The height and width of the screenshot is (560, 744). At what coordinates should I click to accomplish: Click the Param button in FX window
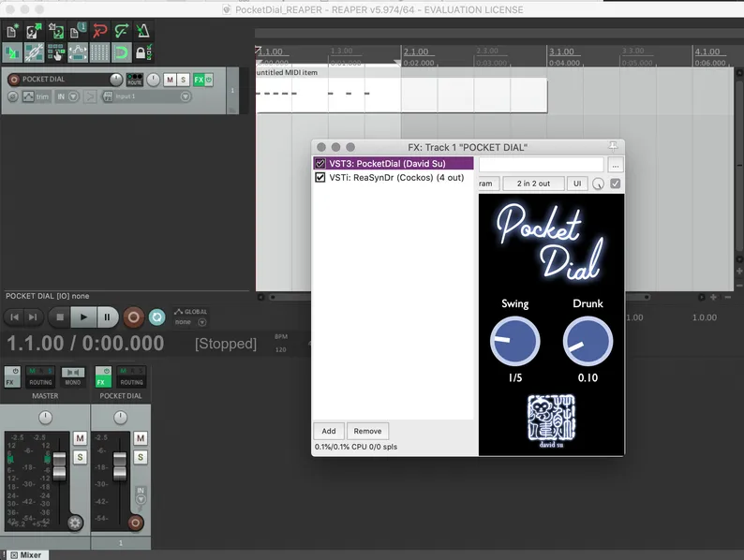pos(489,184)
